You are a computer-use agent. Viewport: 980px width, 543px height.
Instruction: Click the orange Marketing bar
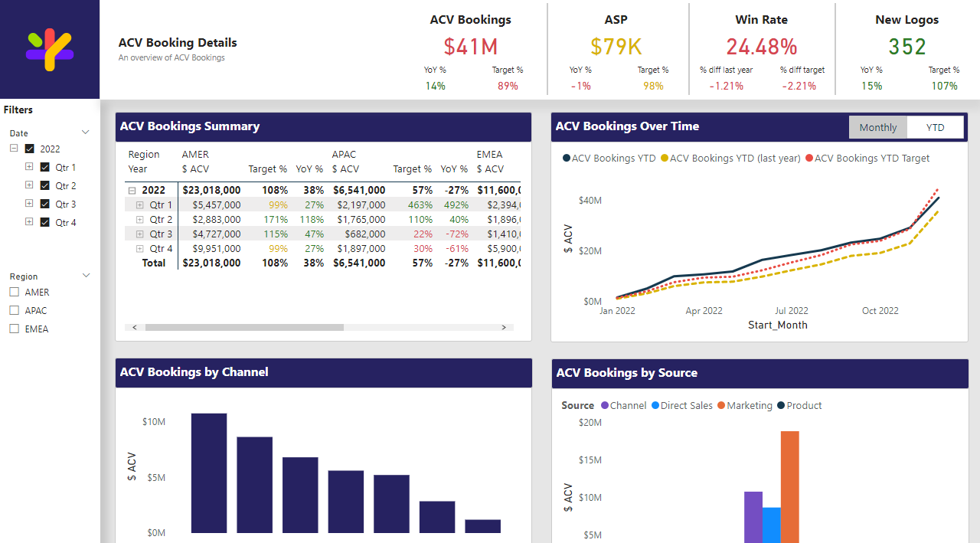790,487
